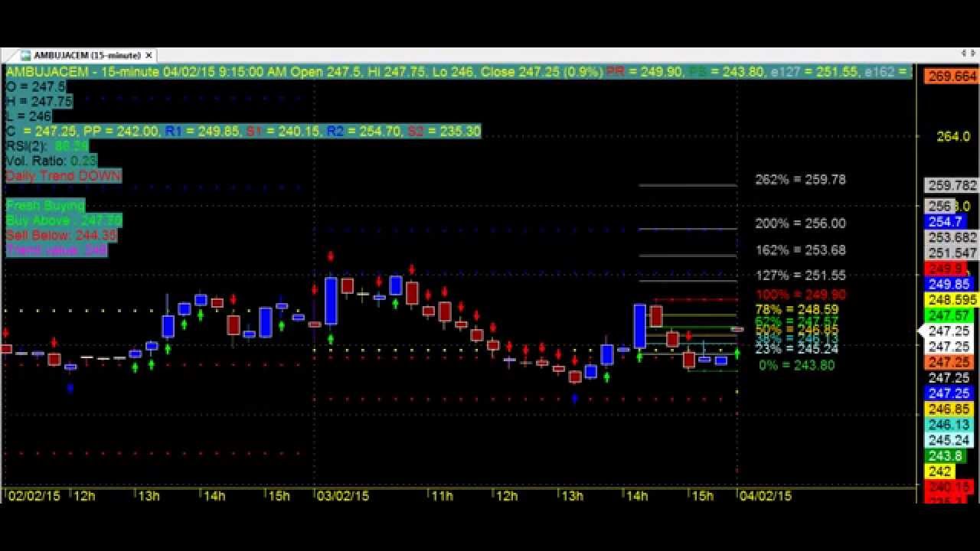Click the 04/02/15 date on time axis

(x=765, y=496)
